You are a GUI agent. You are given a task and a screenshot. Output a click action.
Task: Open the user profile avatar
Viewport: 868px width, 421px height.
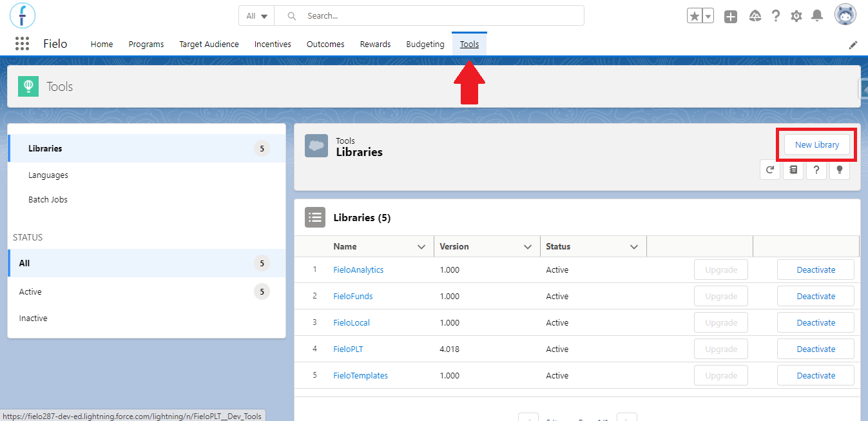point(845,15)
